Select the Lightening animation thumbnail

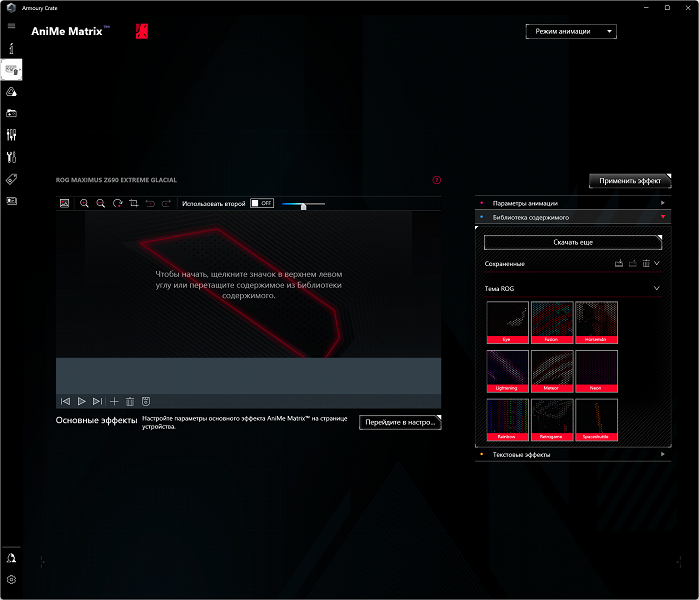click(508, 371)
